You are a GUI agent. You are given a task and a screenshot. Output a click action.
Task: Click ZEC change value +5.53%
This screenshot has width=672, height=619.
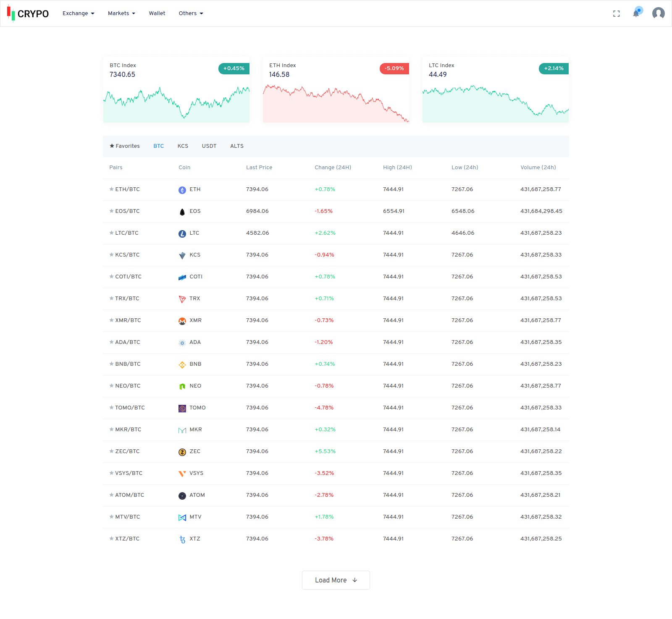pos(325,451)
